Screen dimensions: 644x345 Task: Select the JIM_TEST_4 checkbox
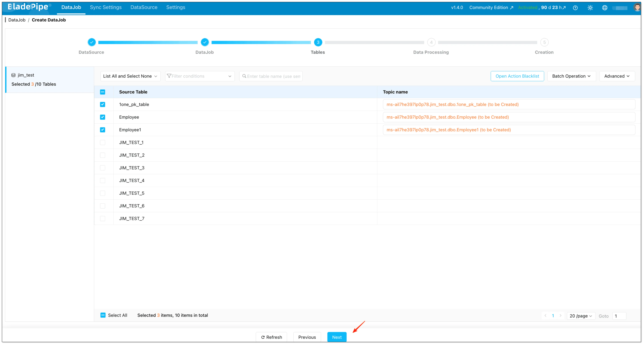tap(102, 181)
